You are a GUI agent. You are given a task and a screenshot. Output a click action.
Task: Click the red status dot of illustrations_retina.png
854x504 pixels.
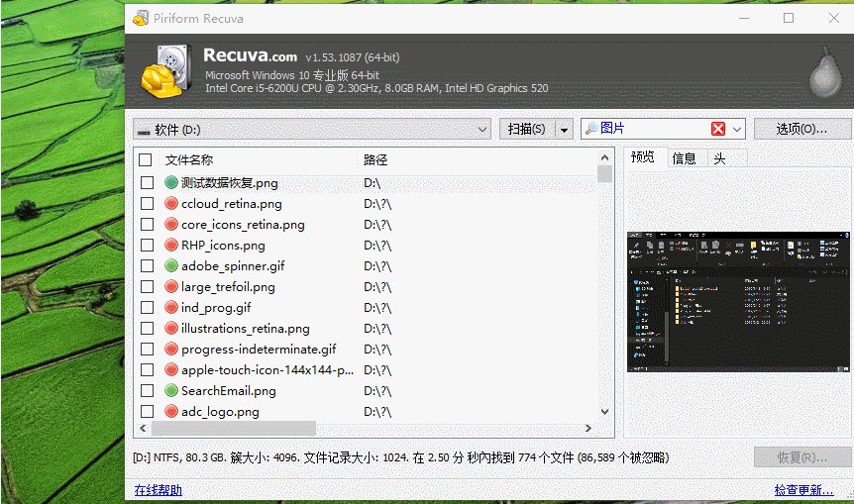coord(171,328)
